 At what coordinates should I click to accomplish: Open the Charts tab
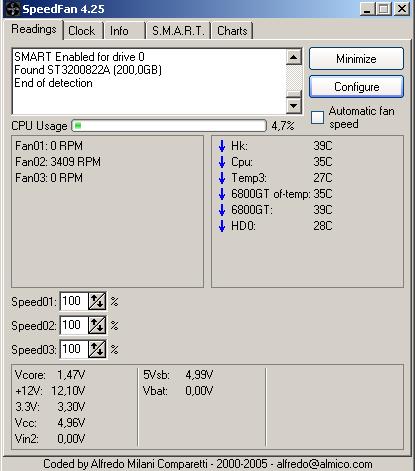(232, 31)
